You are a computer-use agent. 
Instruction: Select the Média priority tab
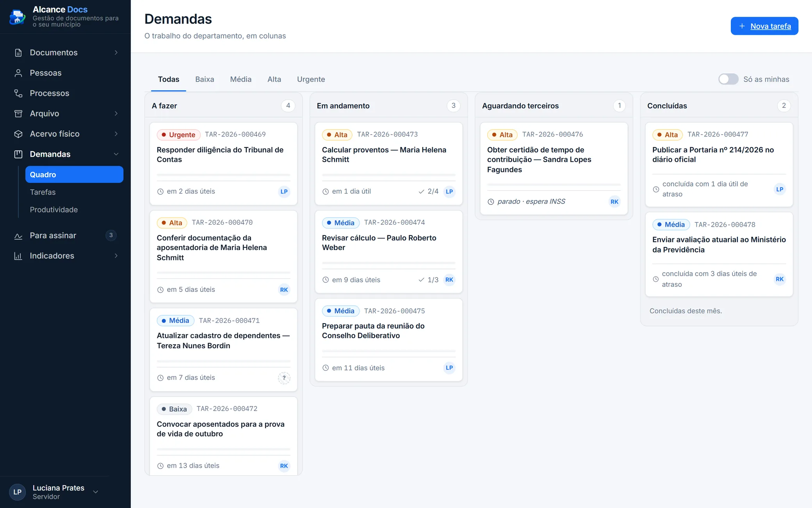(241, 79)
